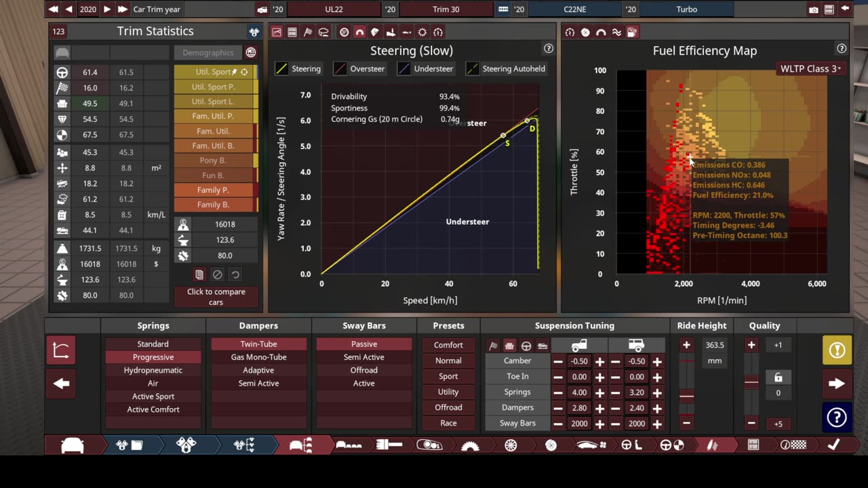Image resolution: width=868 pixels, height=488 pixels.
Task: Click the reset arrow icon under stats
Action: (235, 274)
